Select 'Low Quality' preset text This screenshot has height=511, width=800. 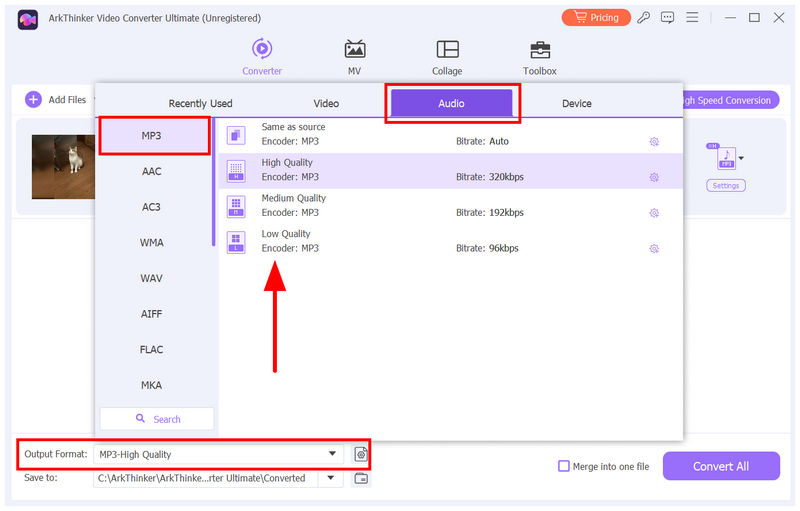coord(286,234)
